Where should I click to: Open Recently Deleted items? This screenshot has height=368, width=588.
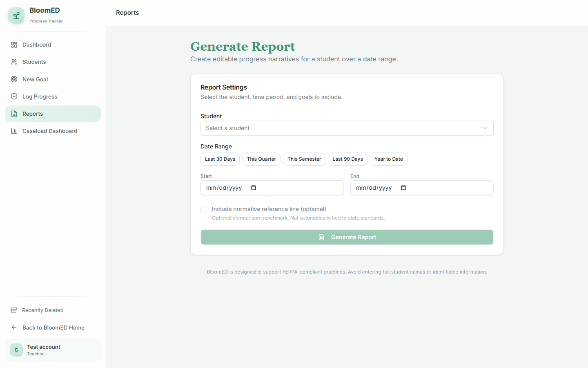click(x=53, y=310)
